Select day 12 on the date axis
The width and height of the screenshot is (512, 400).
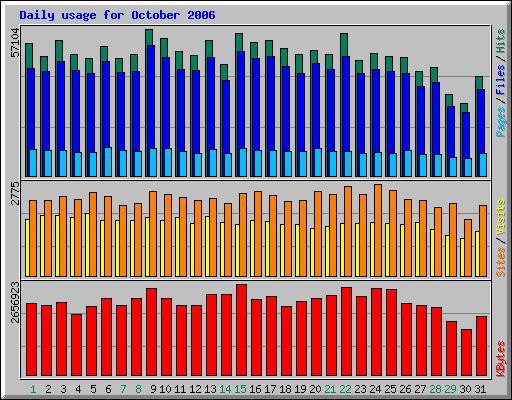pos(195,389)
